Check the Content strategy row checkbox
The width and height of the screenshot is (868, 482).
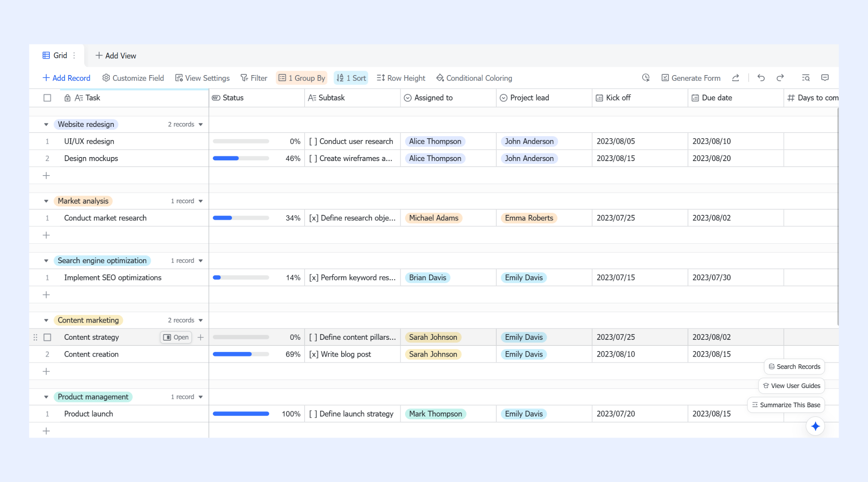47,337
